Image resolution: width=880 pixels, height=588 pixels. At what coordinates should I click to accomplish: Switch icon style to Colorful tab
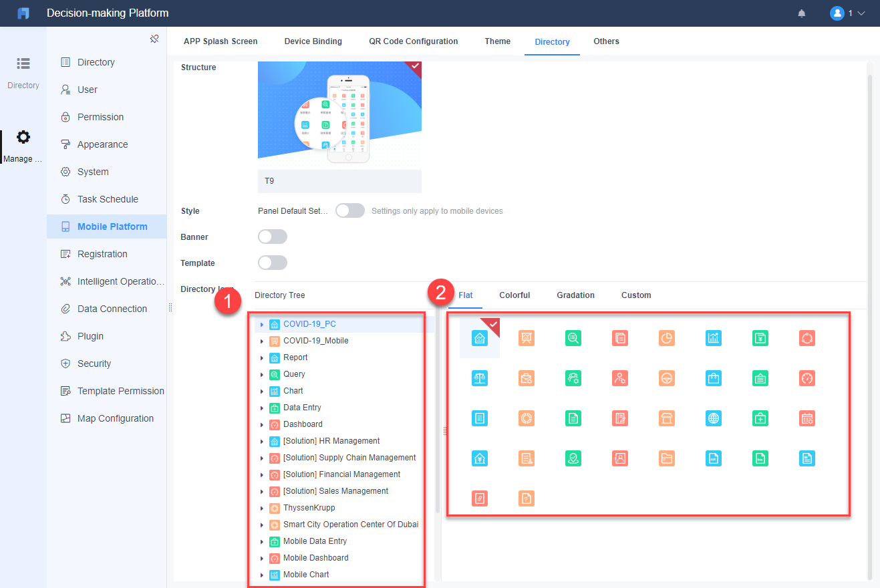(515, 295)
